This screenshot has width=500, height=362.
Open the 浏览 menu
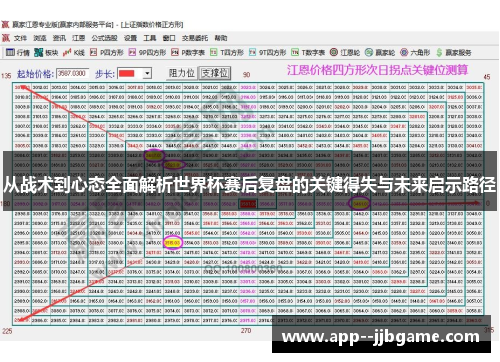(x=40, y=38)
